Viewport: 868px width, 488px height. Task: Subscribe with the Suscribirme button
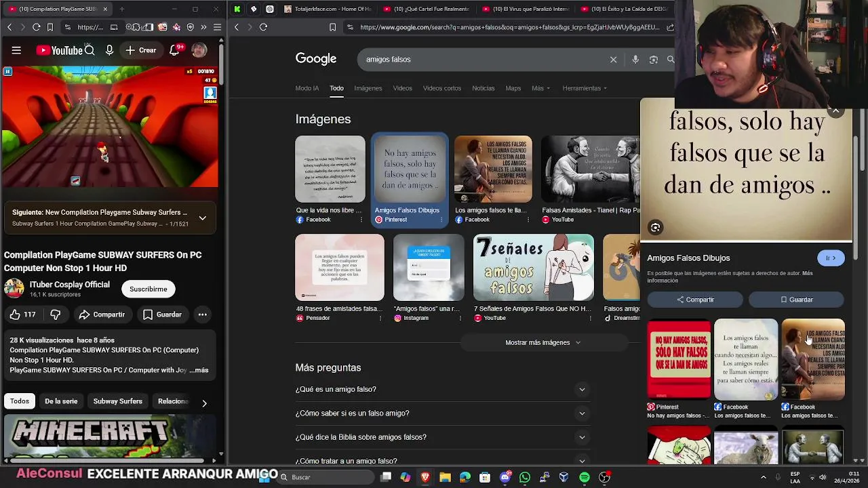pyautogui.click(x=148, y=289)
